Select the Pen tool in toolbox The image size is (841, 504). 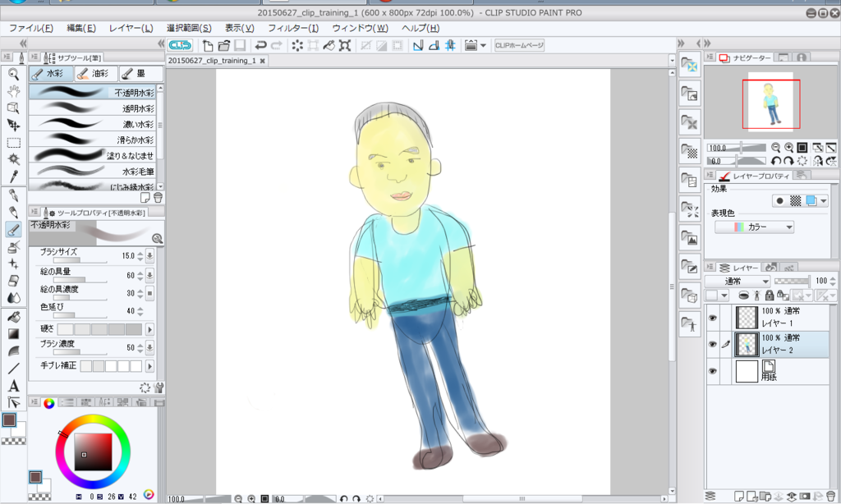[x=13, y=195]
